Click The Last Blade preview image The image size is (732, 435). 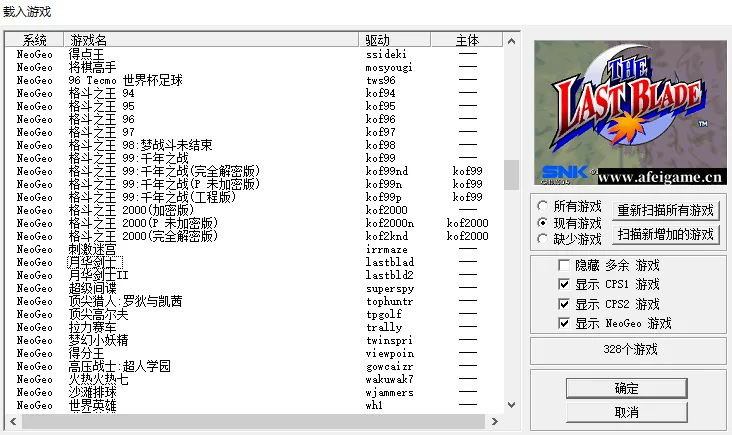(x=628, y=113)
